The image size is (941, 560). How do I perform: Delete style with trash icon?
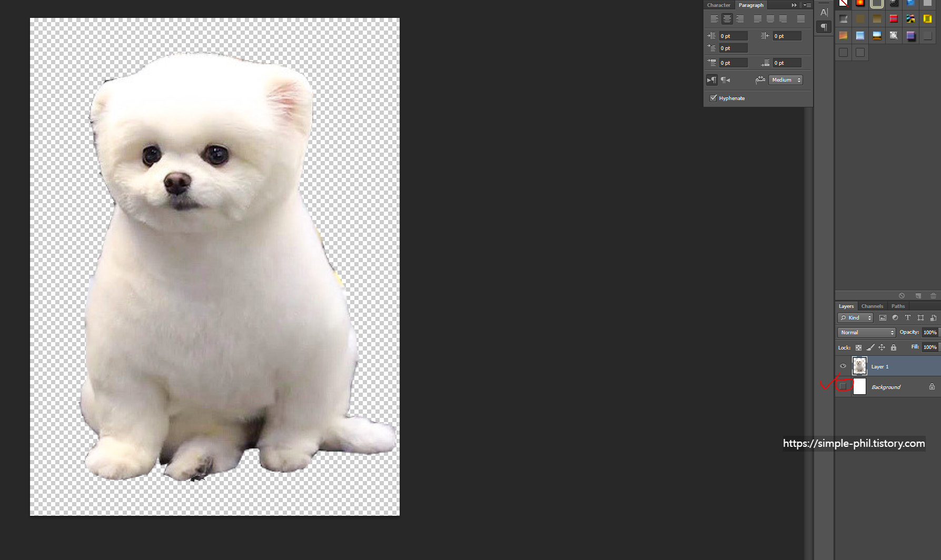933,296
